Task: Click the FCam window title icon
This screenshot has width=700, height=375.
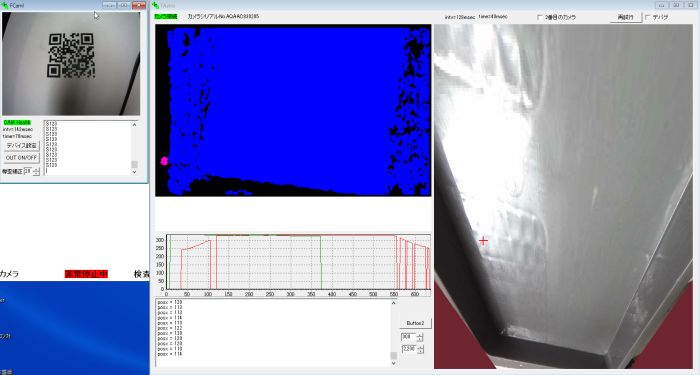Action: (5, 5)
